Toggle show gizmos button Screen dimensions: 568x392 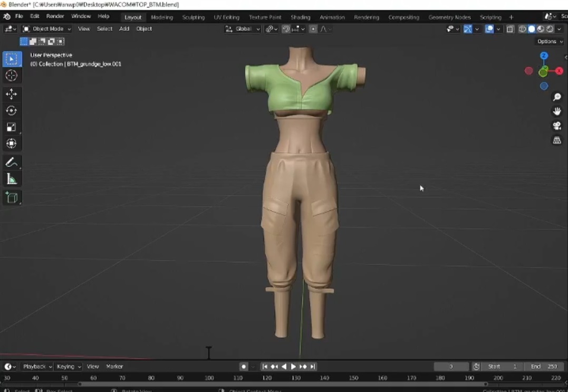coord(468,29)
